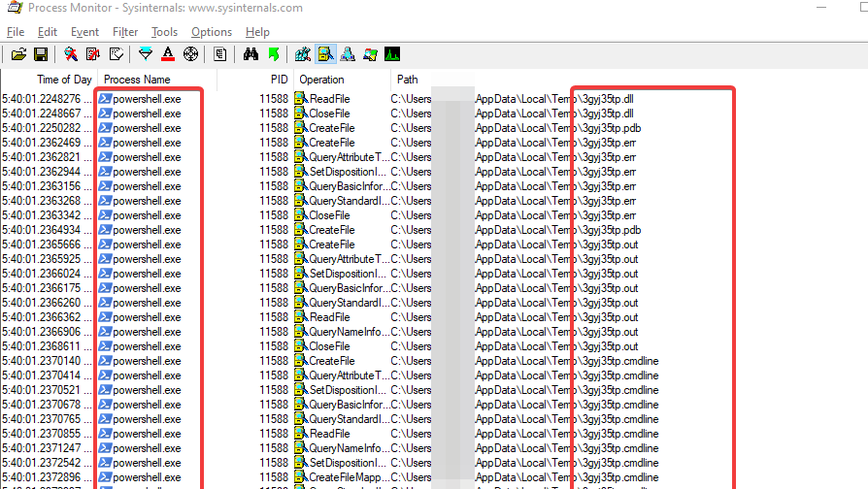The height and width of the screenshot is (489, 868).
Task: Sort by the Path column header
Action: click(408, 80)
